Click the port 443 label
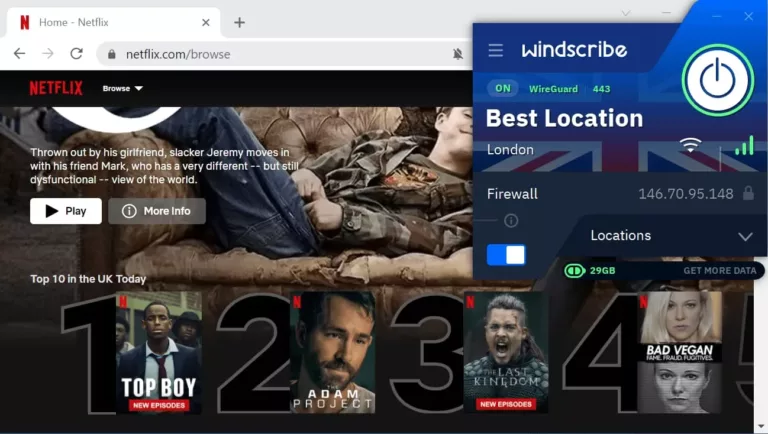Screen dimensions: 768x434 click(x=601, y=89)
